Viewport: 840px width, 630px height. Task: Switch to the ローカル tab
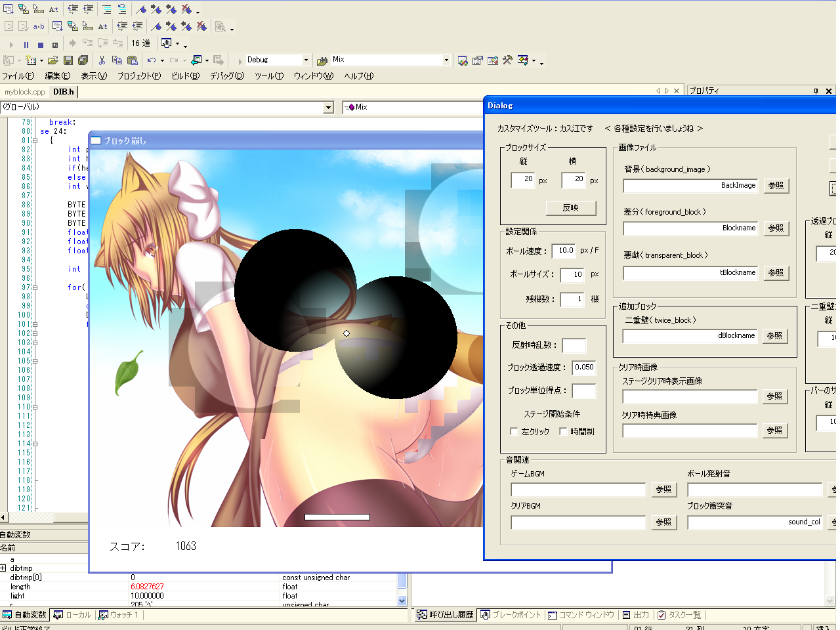[73, 615]
